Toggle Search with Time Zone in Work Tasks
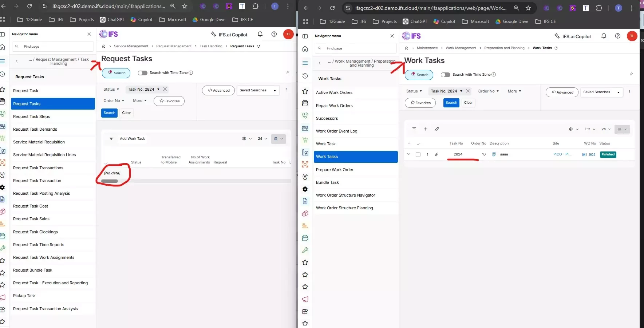This screenshot has height=328, width=644. point(445,75)
